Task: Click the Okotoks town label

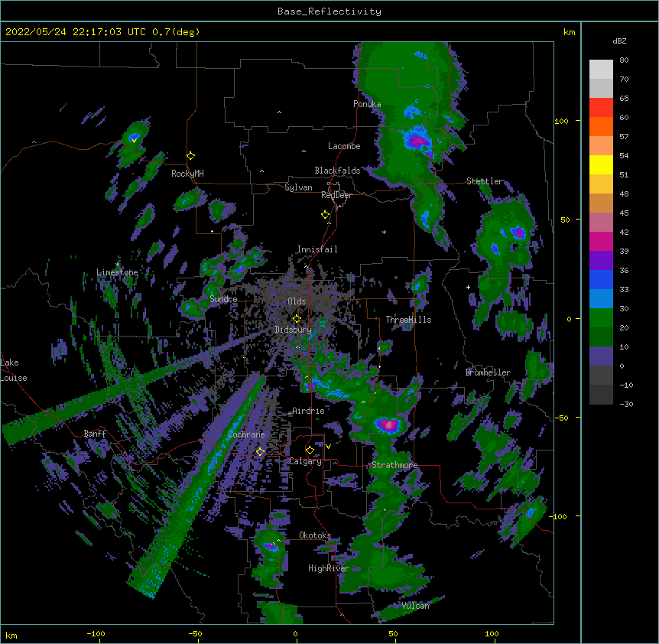Action: [315, 535]
